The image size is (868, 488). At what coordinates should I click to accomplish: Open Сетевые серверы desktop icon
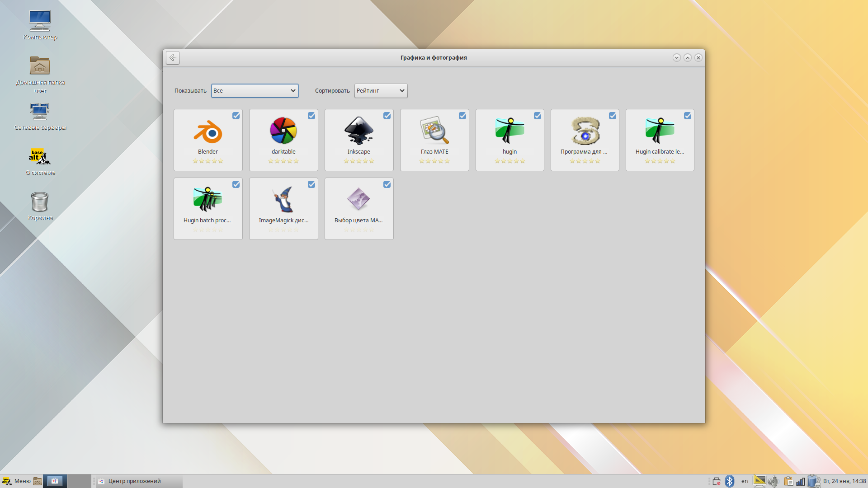click(40, 111)
